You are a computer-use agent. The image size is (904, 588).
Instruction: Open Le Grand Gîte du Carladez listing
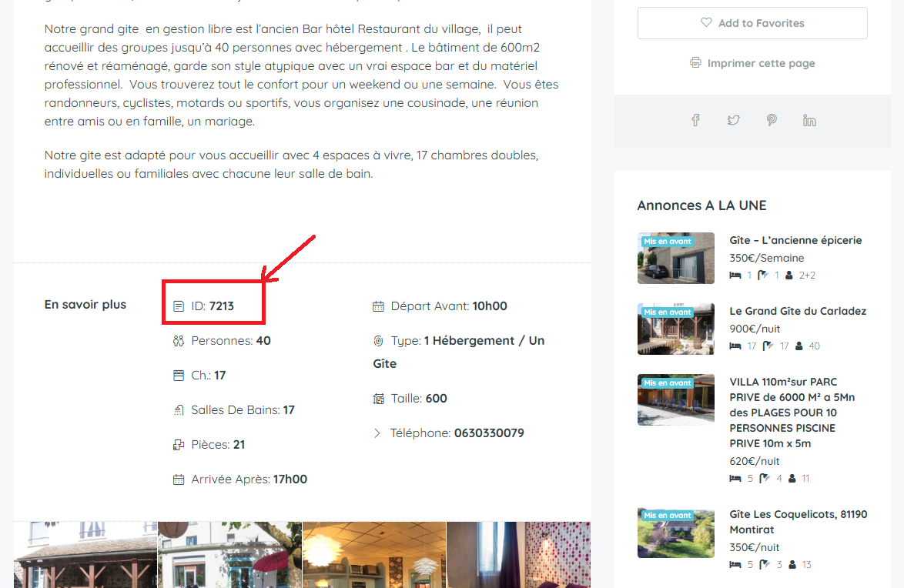tap(798, 311)
